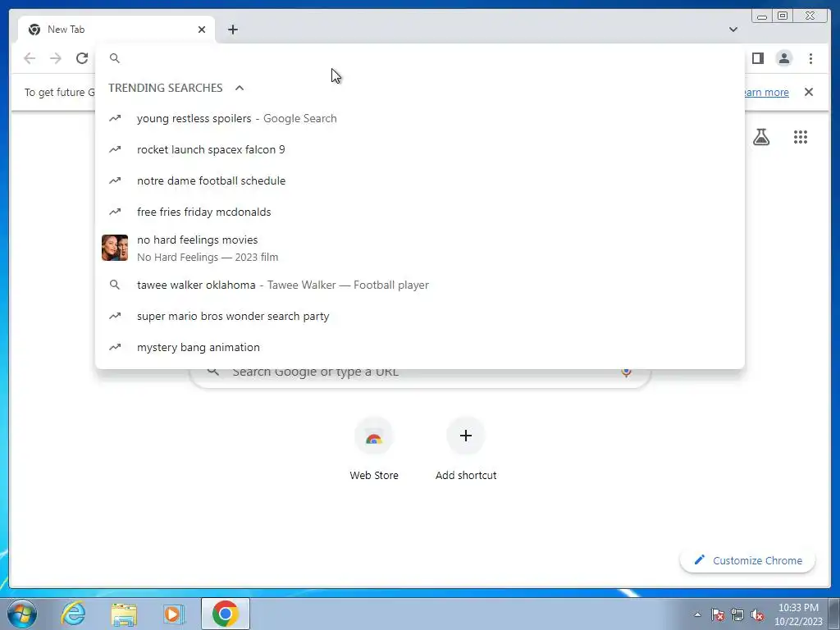This screenshot has width=840, height=630.
Task: Open the Web Store shortcut
Action: [x=374, y=450]
